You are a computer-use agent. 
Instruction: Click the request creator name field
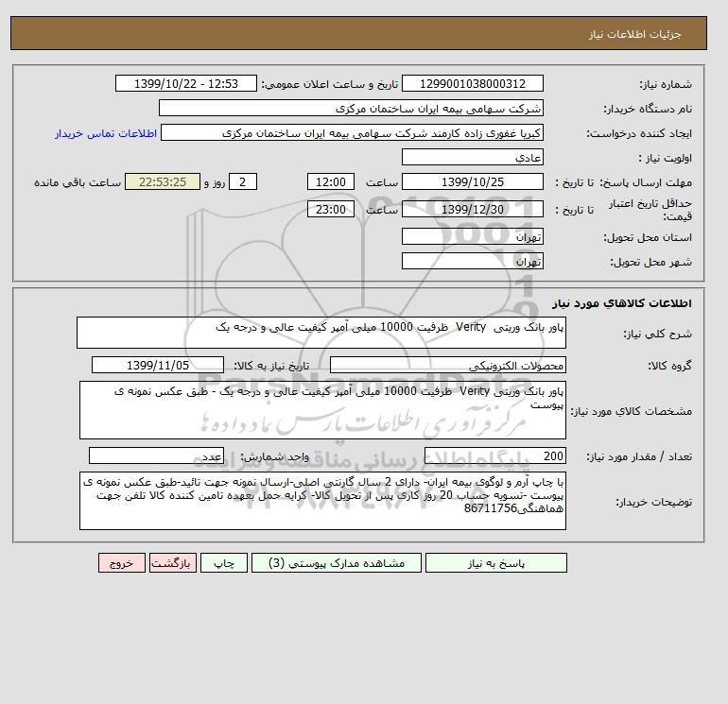tap(352, 132)
